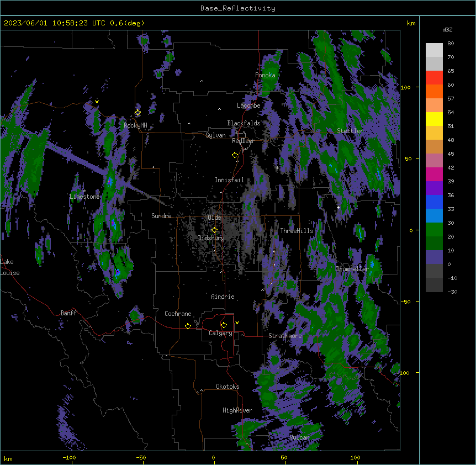Pick the white 80 dBZ legend swatch
Image resolution: width=476 pixels, height=465 pixels.
[434, 50]
